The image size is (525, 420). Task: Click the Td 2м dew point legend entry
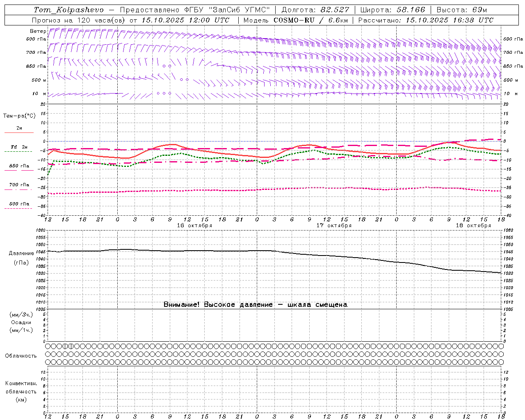[19, 147]
